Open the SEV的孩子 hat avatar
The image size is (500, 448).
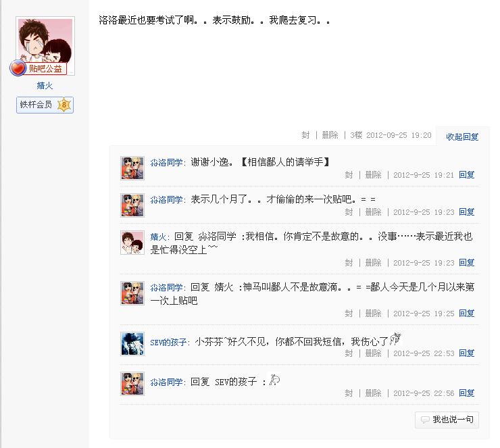tap(132, 343)
